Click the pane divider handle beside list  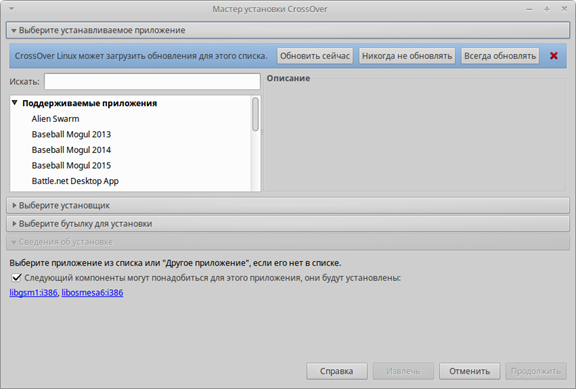(262, 132)
